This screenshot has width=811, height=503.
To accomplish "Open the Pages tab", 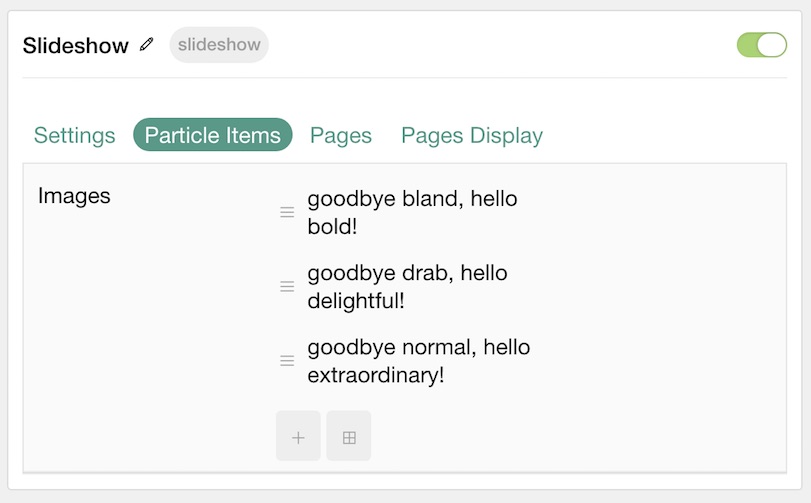I will pos(341,135).
